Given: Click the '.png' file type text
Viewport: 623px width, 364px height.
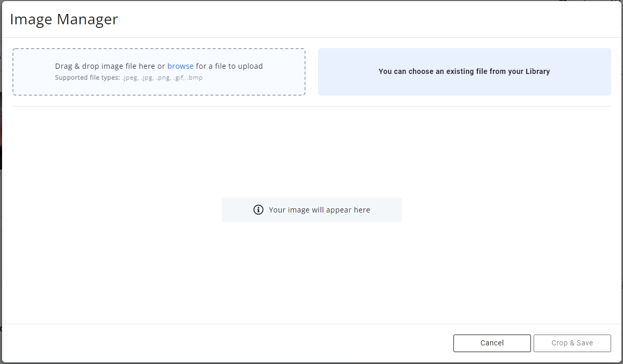Looking at the screenshot, I should (163, 78).
